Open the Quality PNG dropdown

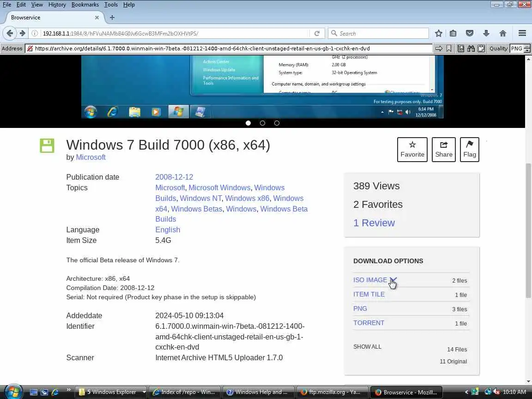[x=520, y=48]
